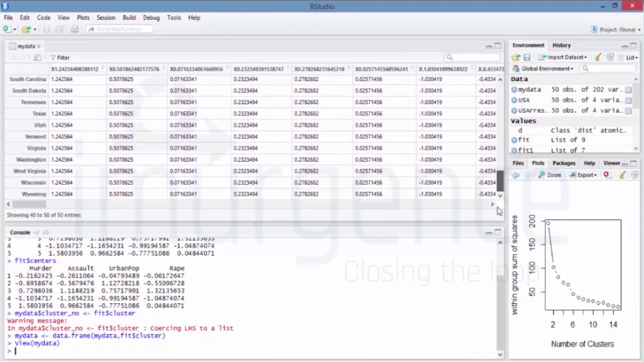The height and width of the screenshot is (362, 644).
Task: Clear workspace objects with Environment broom icon
Action: 598,57
